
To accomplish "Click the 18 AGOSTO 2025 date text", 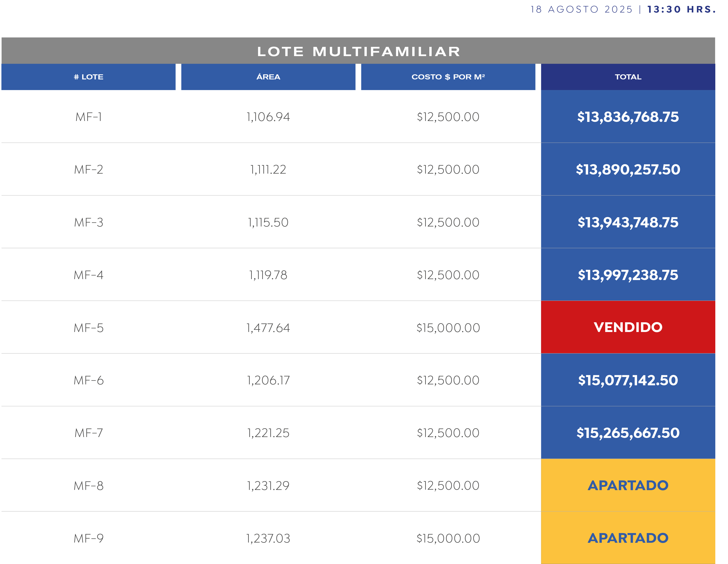I will coord(582,9).
